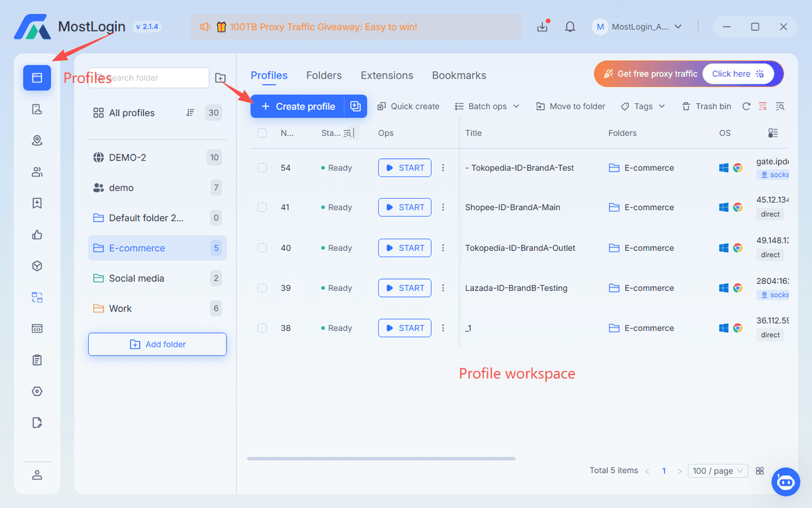Open the Profiles section in the sidebar

(37, 78)
